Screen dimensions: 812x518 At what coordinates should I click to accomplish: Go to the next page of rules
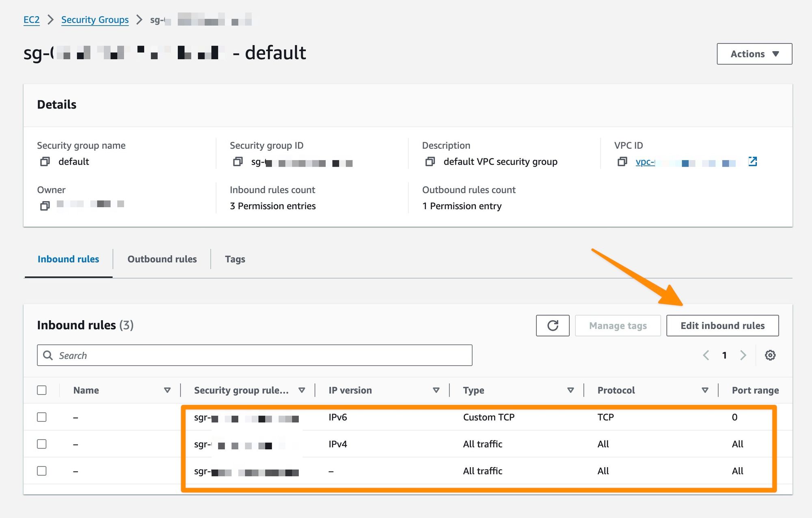pyautogui.click(x=743, y=355)
